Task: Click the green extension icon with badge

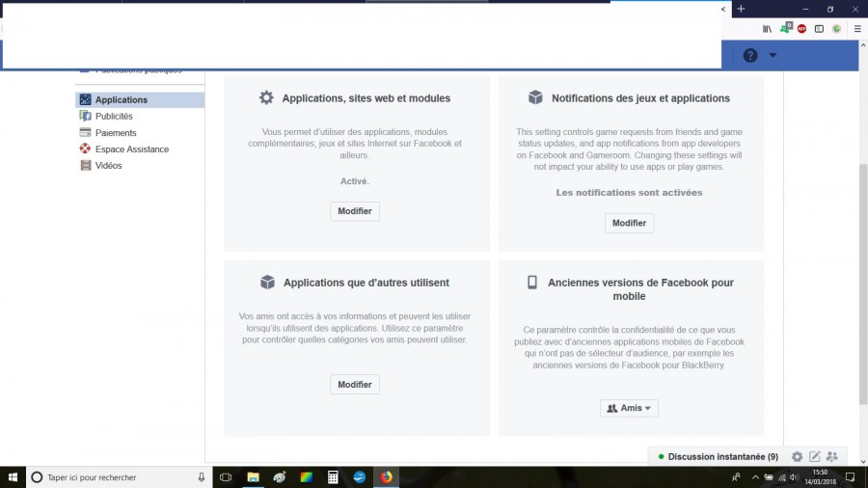Action: (785, 28)
